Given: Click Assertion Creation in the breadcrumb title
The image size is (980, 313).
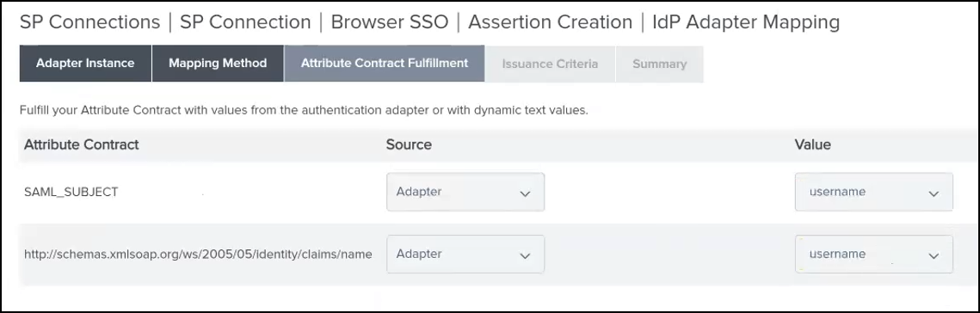Looking at the screenshot, I should pos(550,21).
